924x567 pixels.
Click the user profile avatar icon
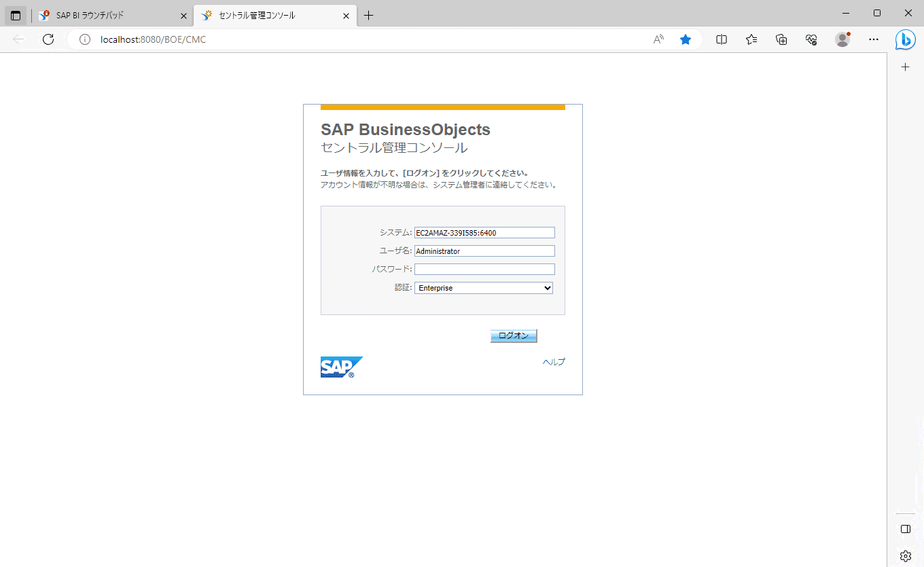(x=842, y=39)
